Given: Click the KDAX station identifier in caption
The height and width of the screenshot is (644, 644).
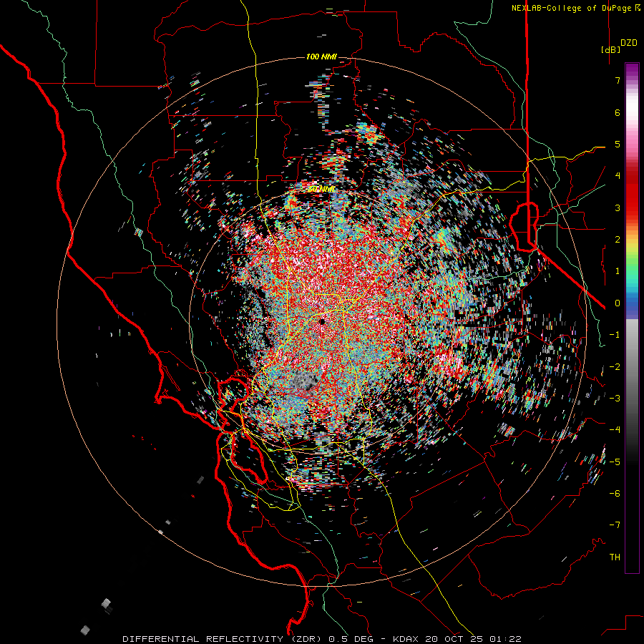Looking at the screenshot, I should (x=406, y=639).
